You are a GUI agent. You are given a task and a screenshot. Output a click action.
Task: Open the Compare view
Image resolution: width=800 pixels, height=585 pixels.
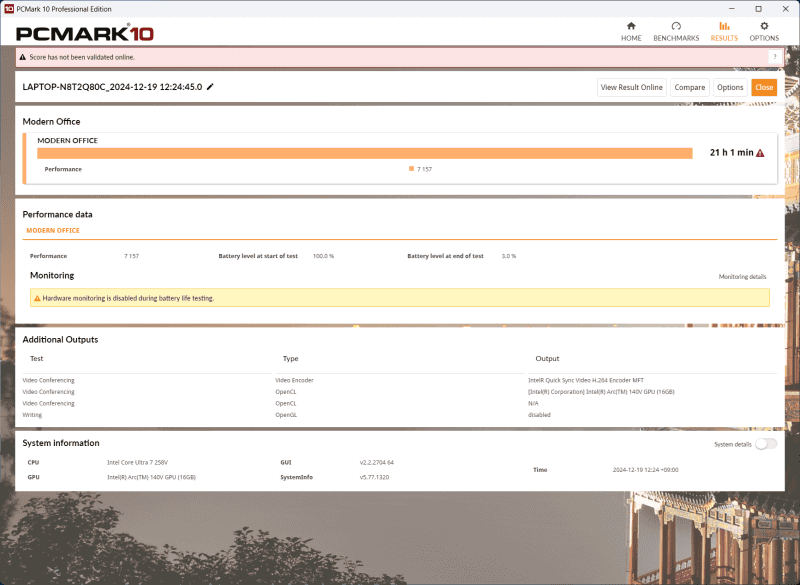coord(689,87)
